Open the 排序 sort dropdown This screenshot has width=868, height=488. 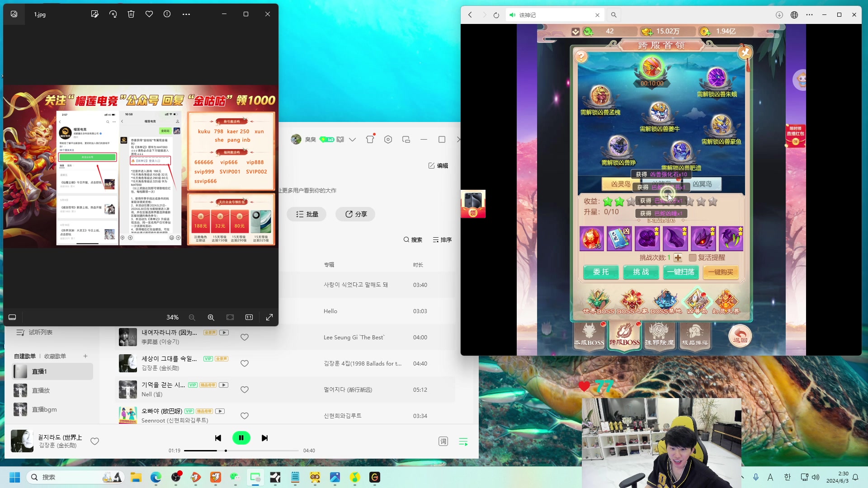point(442,240)
